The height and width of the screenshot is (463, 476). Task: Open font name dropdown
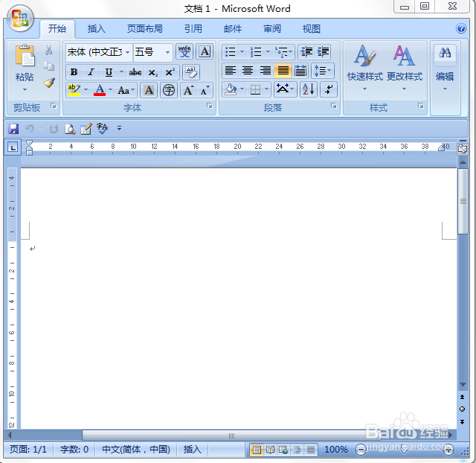click(127, 52)
